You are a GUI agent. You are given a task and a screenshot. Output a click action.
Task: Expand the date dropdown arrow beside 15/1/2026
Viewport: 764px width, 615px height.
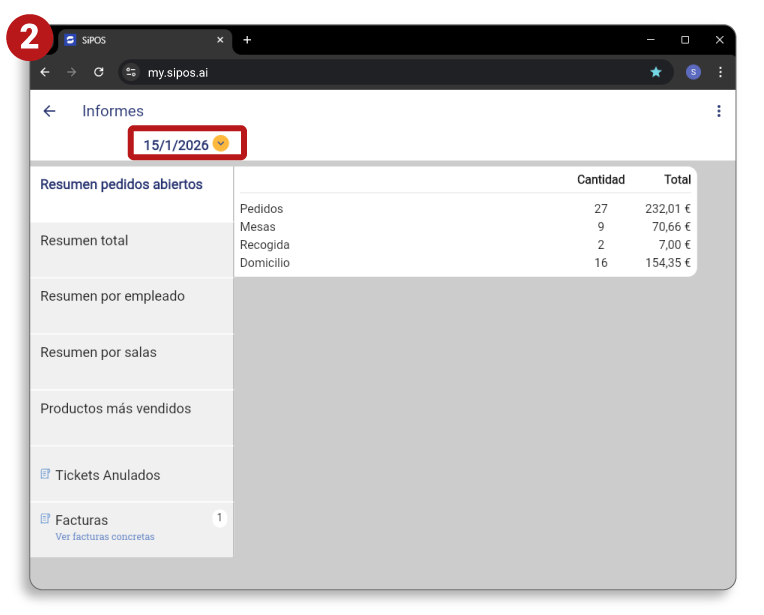[221, 144]
